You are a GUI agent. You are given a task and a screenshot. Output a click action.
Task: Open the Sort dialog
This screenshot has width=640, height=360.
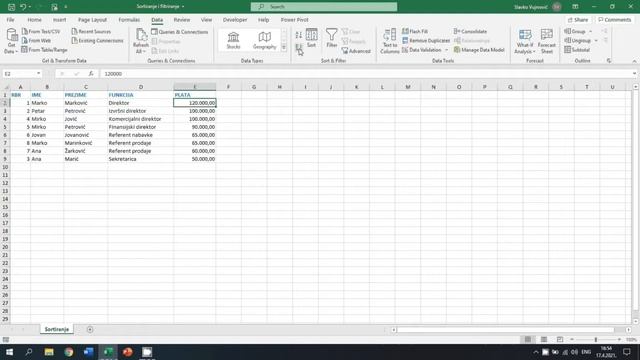[311, 38]
